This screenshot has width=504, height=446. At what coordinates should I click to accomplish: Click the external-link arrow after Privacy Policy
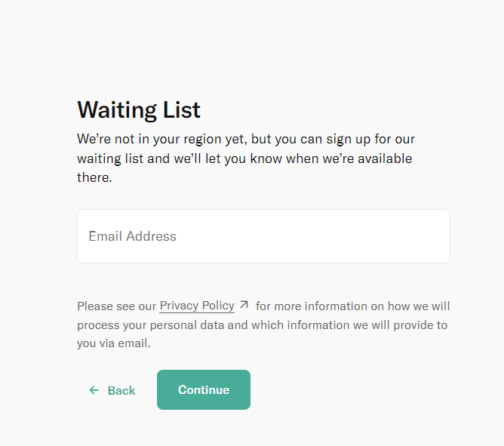(244, 306)
